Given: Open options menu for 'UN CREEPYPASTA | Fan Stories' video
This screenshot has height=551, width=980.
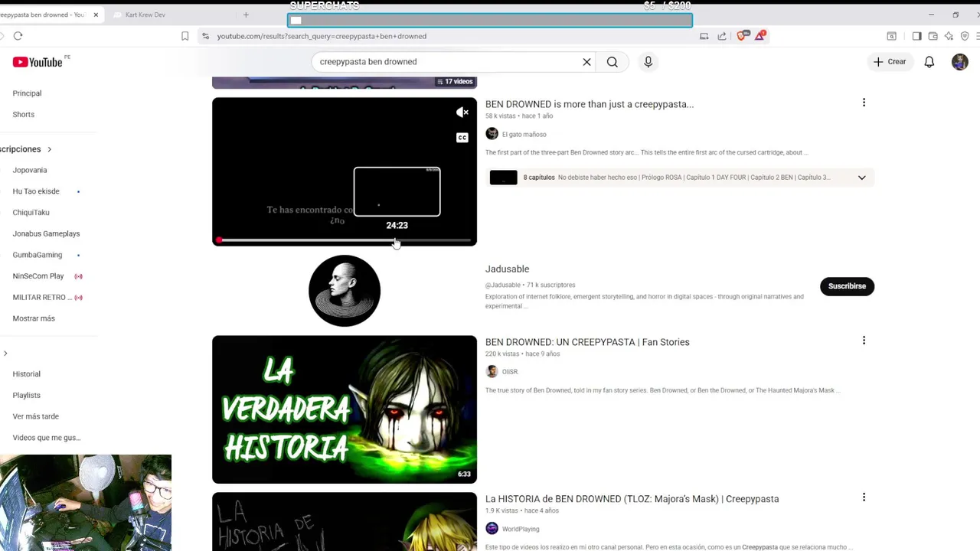Looking at the screenshot, I should pos(864,341).
